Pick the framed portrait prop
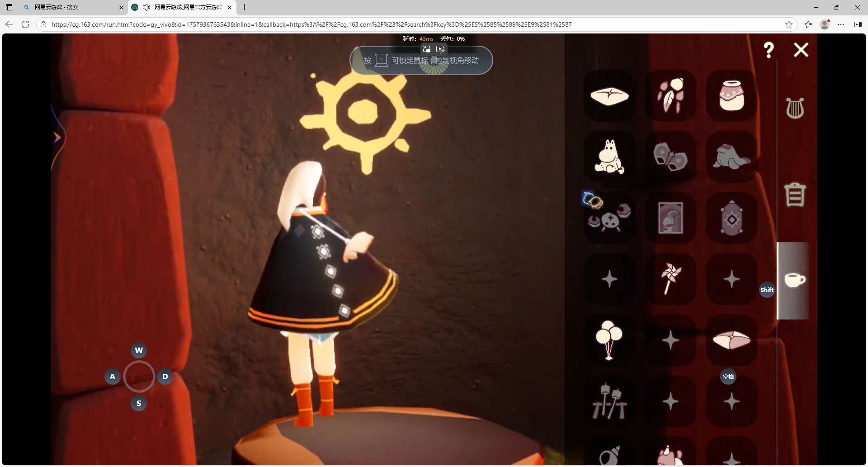This screenshot has width=868, height=467. 670,218
